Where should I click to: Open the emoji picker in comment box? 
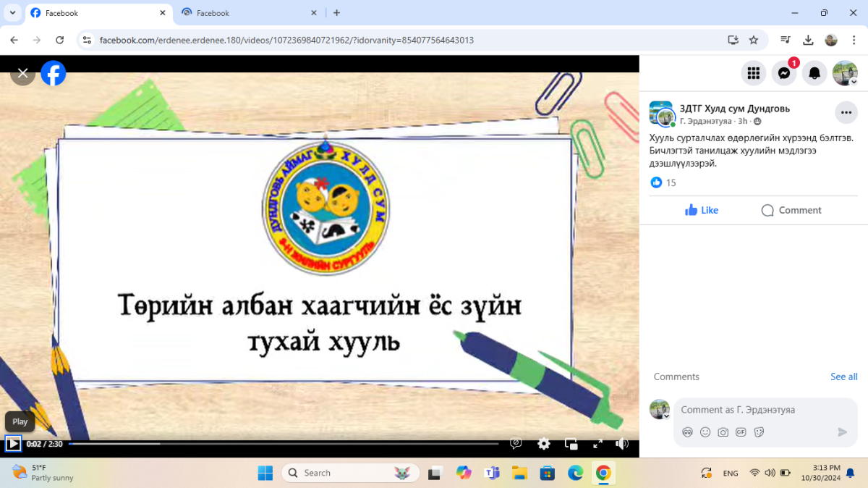pos(705,432)
